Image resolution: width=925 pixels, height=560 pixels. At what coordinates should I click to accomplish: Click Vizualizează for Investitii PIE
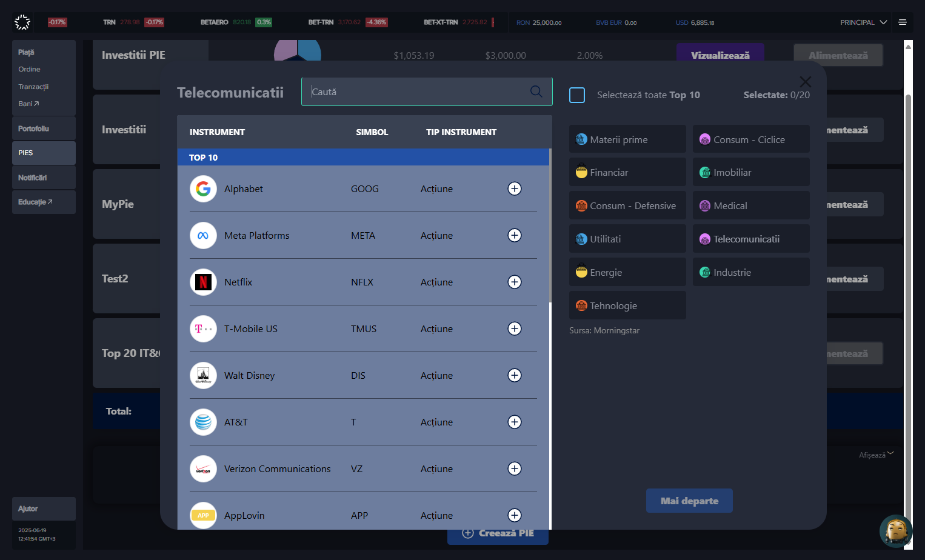720,55
